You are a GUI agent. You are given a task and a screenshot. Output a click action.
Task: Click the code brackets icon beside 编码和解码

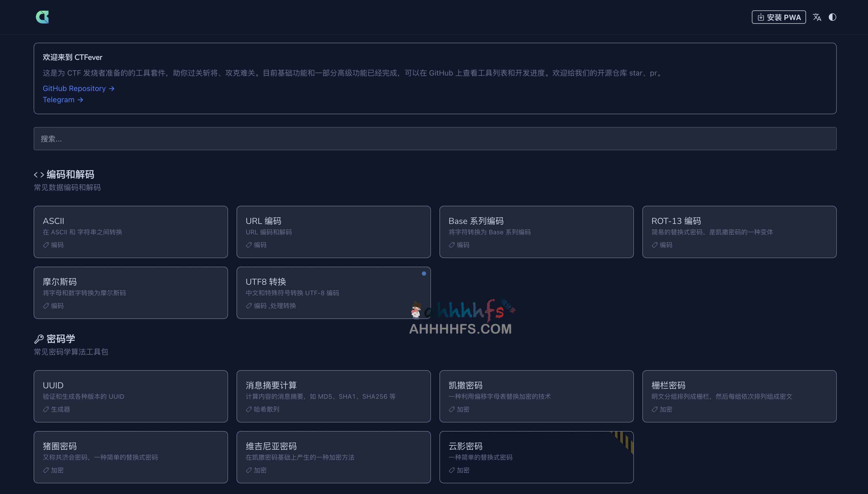pos(39,175)
